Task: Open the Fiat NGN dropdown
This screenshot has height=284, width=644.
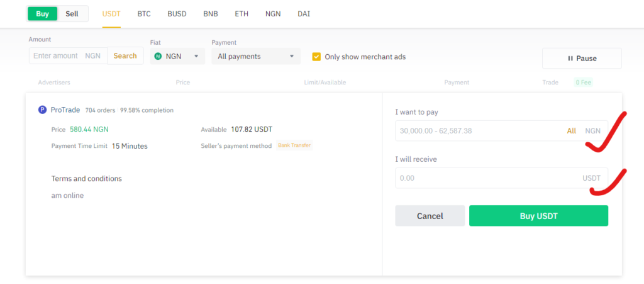Action: [x=177, y=56]
